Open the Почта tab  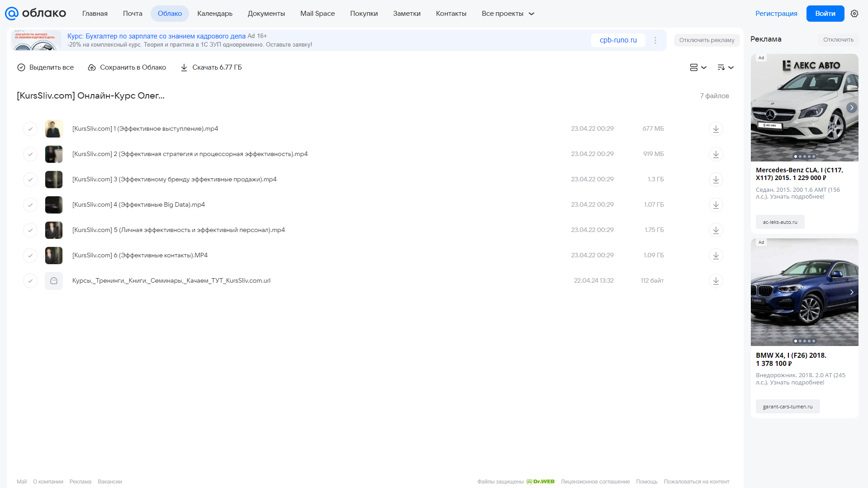133,14
